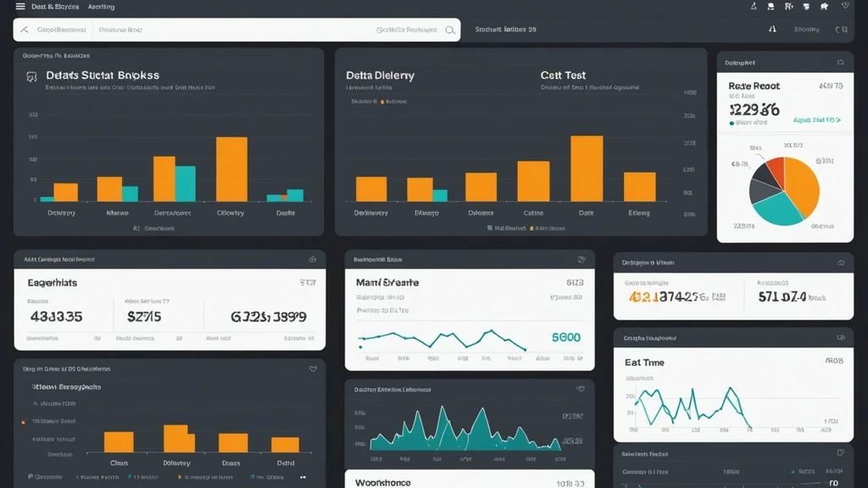The width and height of the screenshot is (868, 488).
Task: Toggle the Oorcndte legend at bottom left
Action: pos(46,476)
